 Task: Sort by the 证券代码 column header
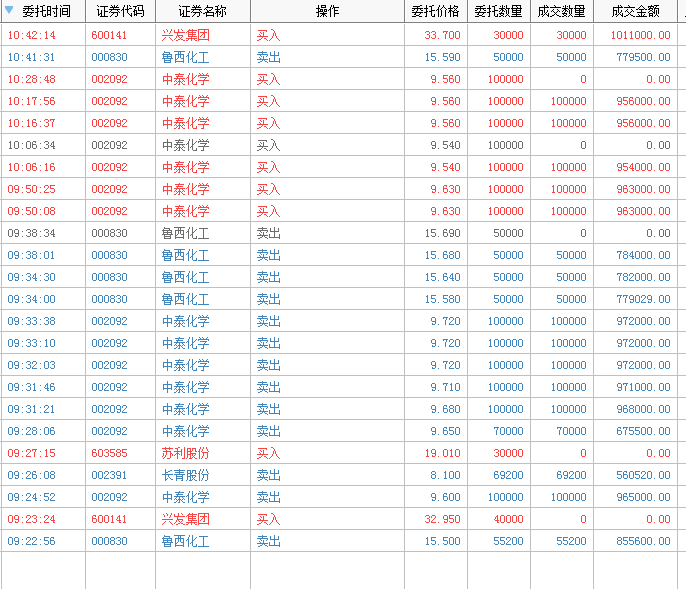click(120, 11)
